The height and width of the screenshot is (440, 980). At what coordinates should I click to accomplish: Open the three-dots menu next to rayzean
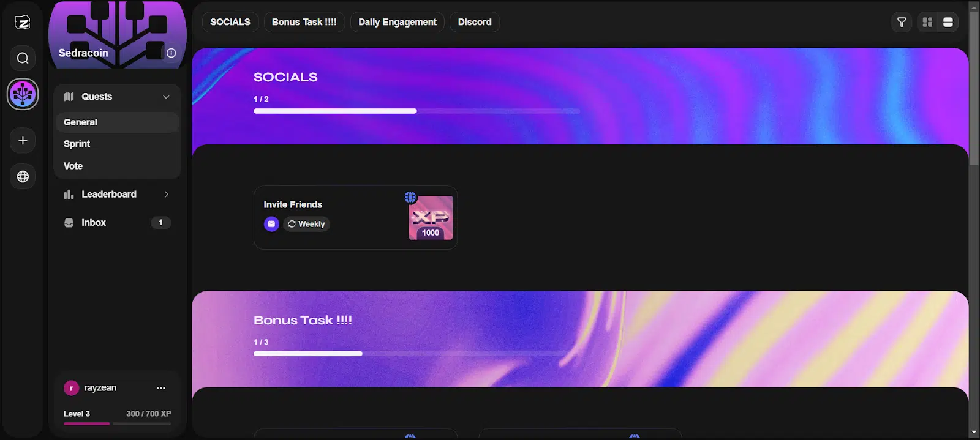point(161,388)
